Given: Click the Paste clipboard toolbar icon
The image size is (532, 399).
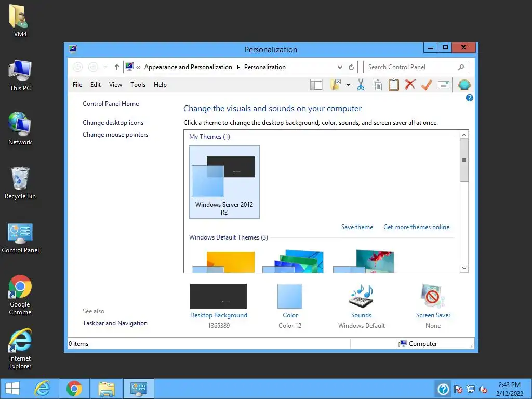Looking at the screenshot, I should tap(394, 85).
